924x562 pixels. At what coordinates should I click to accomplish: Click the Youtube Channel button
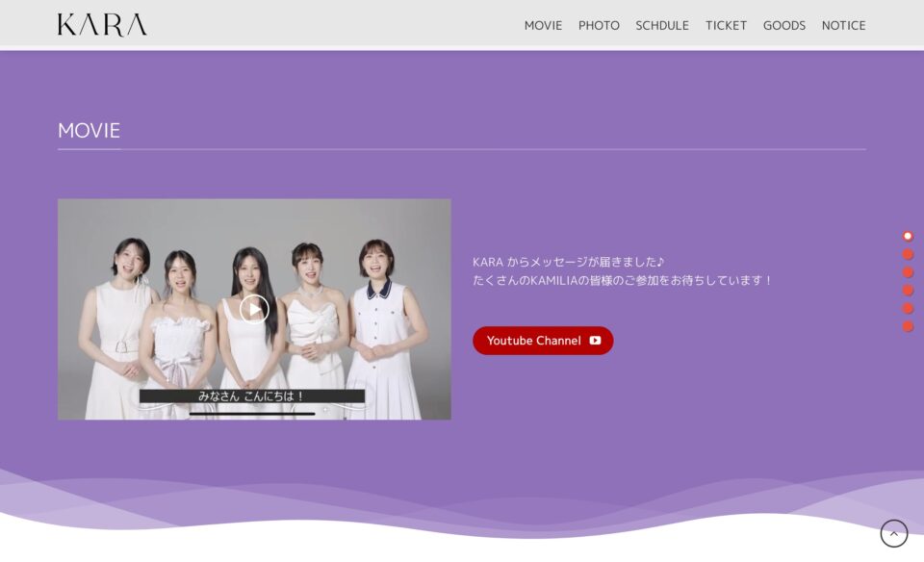[x=543, y=341]
